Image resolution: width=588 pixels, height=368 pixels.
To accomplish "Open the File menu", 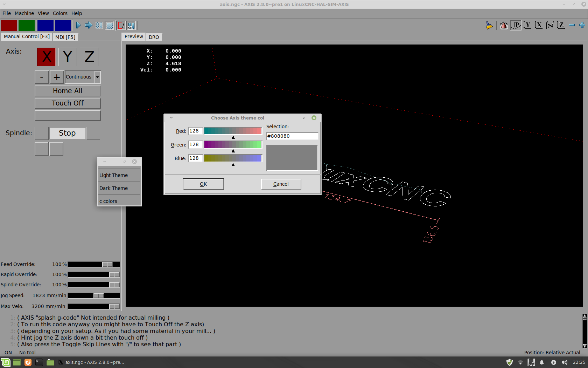I will (7, 13).
